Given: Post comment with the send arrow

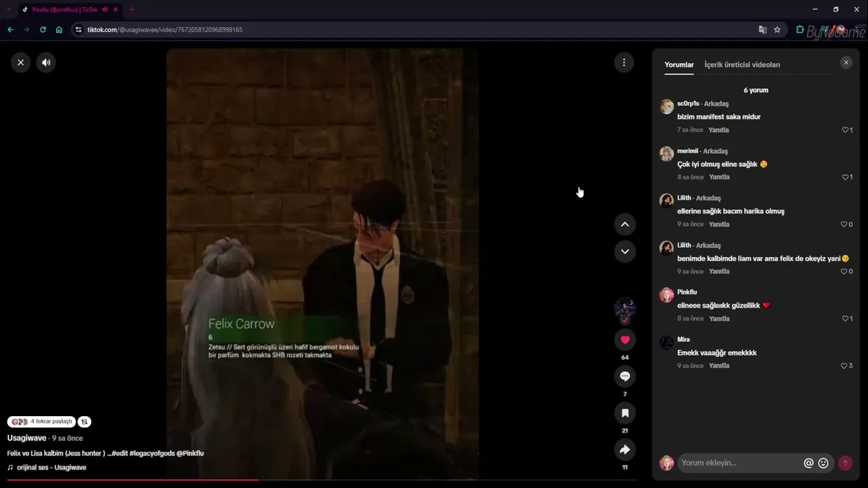Looking at the screenshot, I should click(x=845, y=463).
